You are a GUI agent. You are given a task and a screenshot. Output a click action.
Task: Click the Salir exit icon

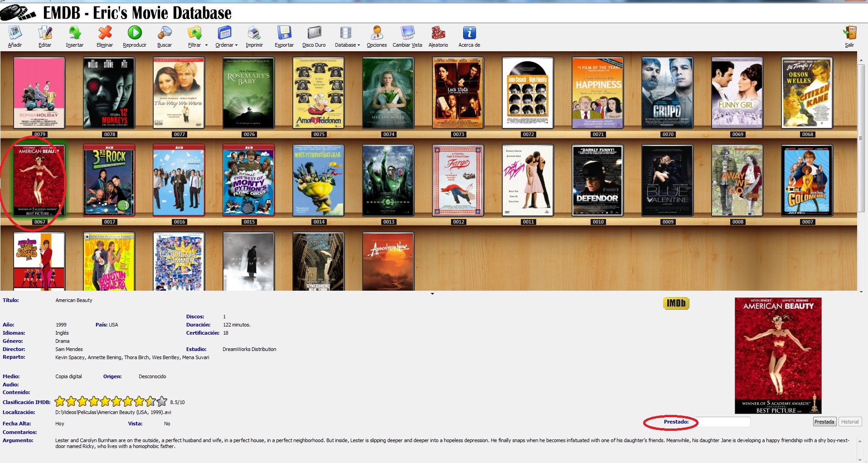(x=849, y=34)
